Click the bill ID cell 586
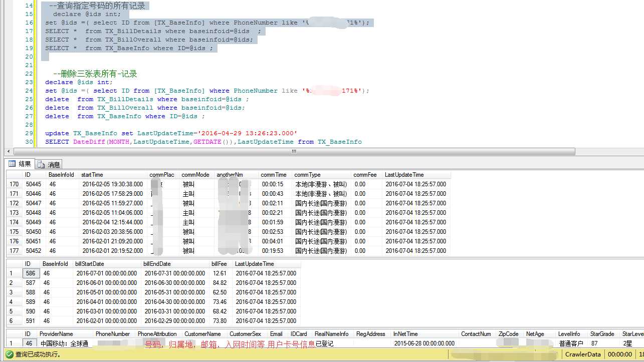The width and height of the screenshot is (644, 362). (31, 273)
